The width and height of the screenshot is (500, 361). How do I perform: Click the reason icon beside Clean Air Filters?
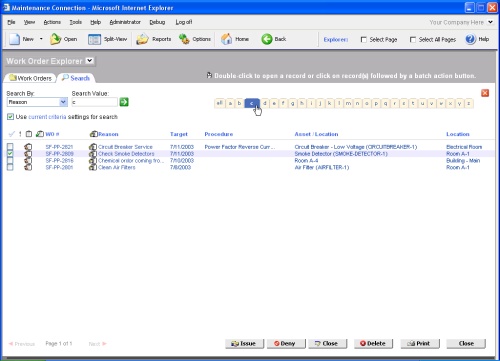click(x=93, y=167)
